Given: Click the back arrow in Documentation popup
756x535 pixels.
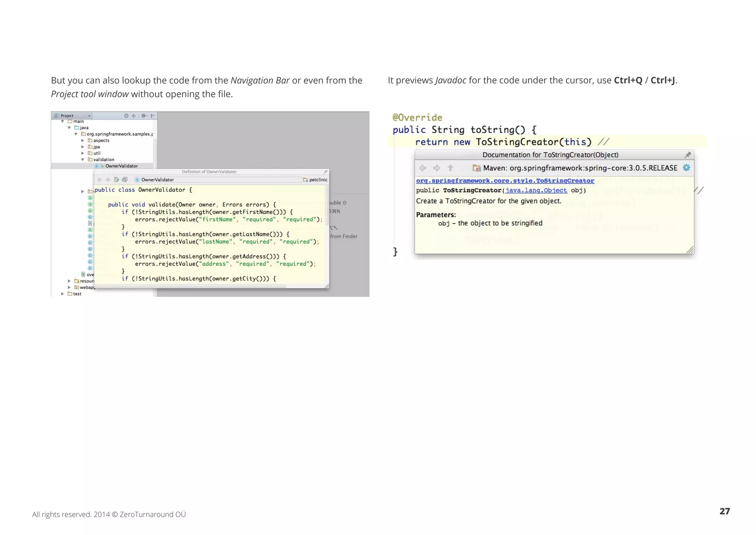Looking at the screenshot, I should click(423, 168).
